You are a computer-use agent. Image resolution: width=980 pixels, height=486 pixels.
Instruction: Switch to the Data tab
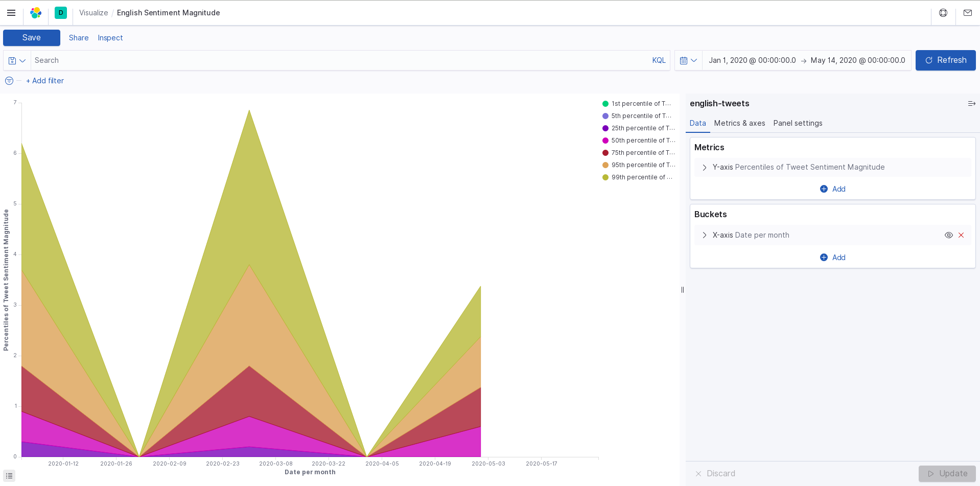[x=697, y=123]
